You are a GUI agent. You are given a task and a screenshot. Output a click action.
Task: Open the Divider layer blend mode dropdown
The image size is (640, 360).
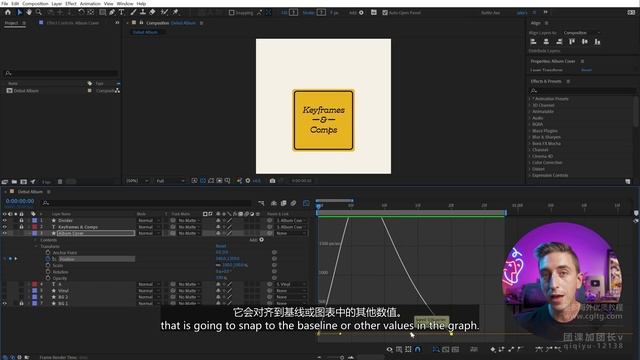pyautogui.click(x=149, y=220)
